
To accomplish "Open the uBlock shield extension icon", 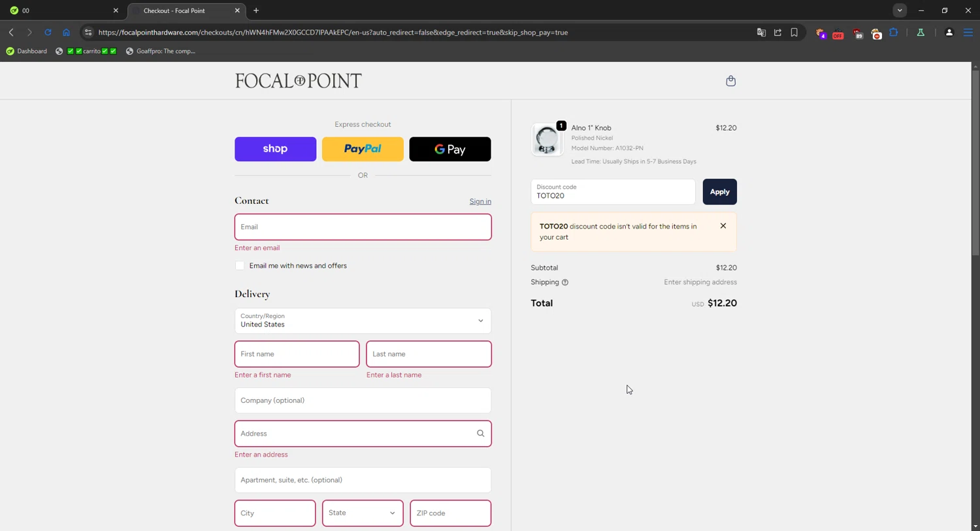I will [858, 33].
